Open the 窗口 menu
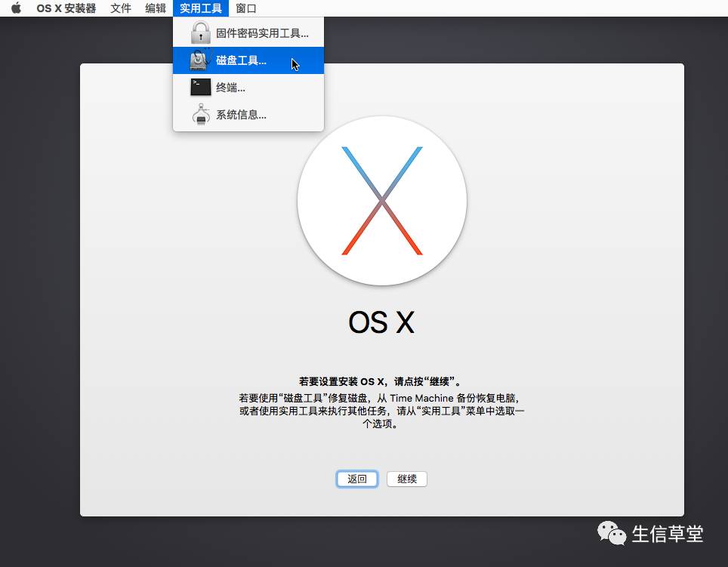The image size is (728, 567). pos(246,8)
